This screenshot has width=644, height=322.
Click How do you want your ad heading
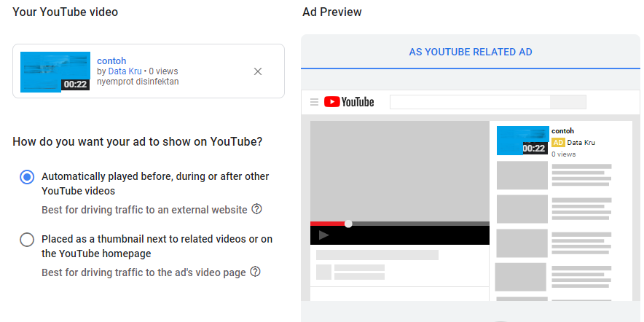point(138,142)
